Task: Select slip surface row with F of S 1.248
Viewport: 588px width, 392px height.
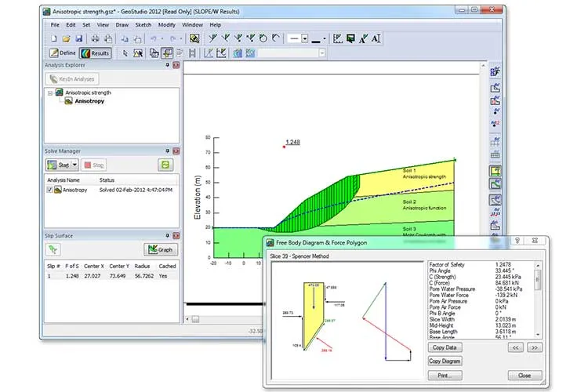Action: tap(112, 276)
